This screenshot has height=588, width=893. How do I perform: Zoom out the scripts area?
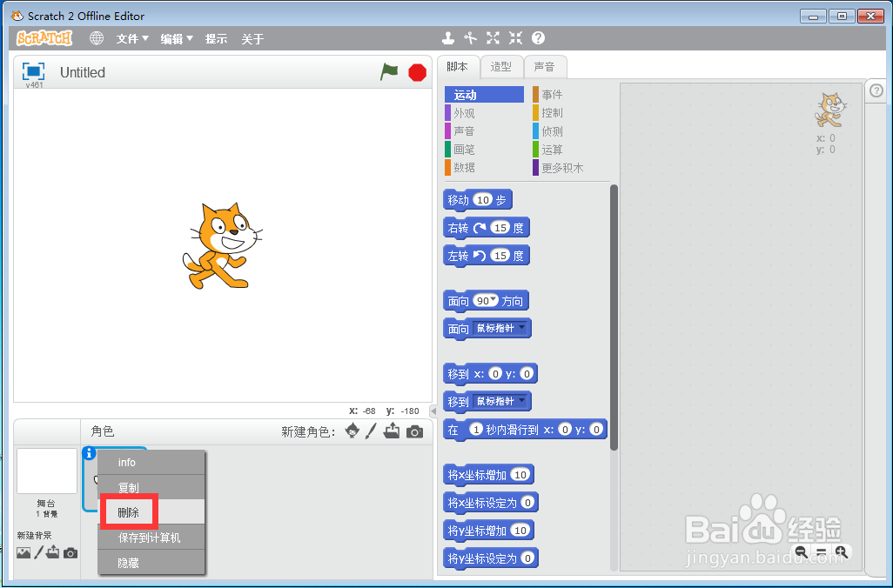(802, 551)
